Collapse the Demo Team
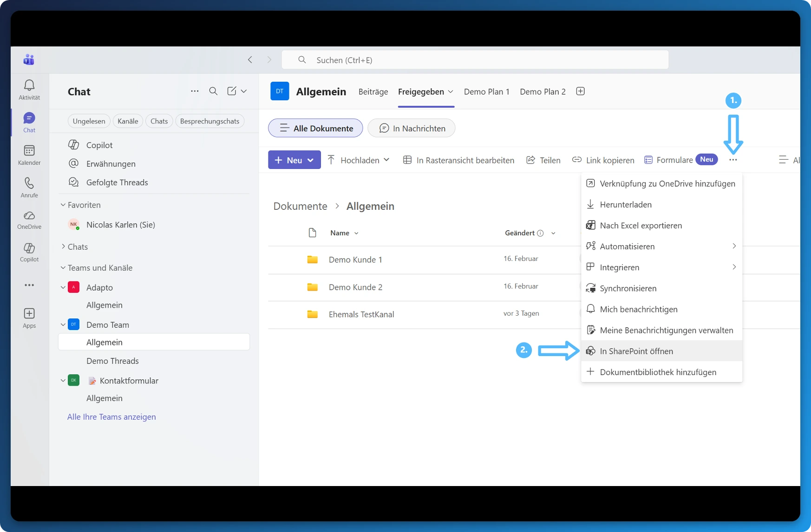811x532 pixels. point(63,324)
